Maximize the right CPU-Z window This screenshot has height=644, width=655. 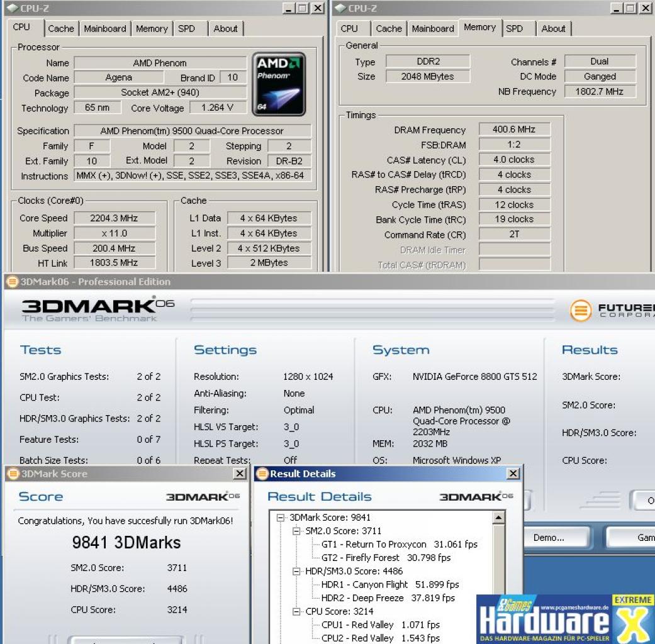630,8
